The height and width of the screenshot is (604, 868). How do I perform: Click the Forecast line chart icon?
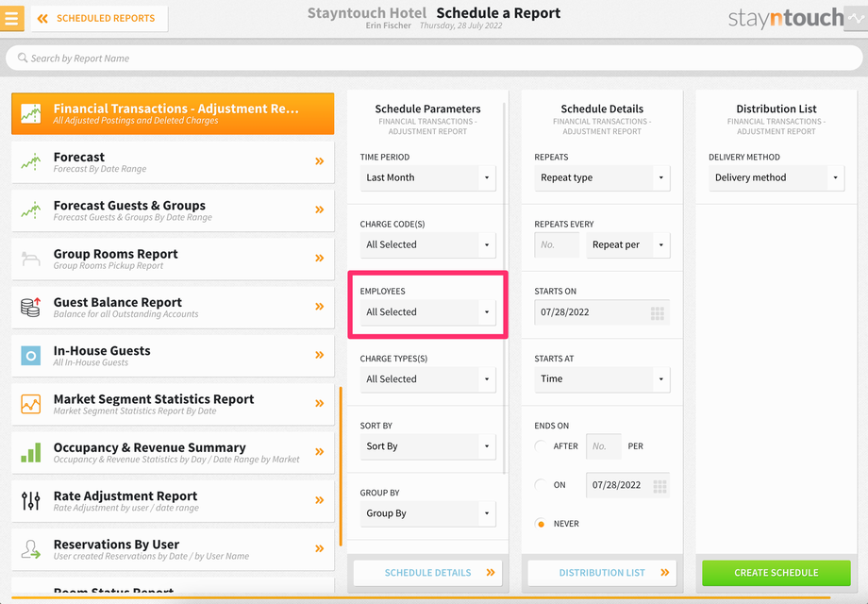(x=31, y=161)
